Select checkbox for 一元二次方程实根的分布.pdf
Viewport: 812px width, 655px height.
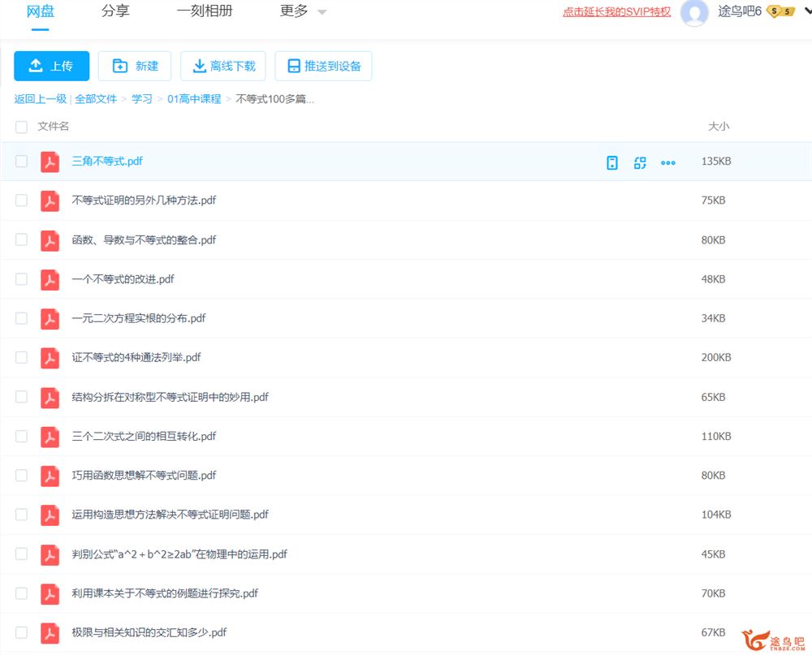(21, 318)
